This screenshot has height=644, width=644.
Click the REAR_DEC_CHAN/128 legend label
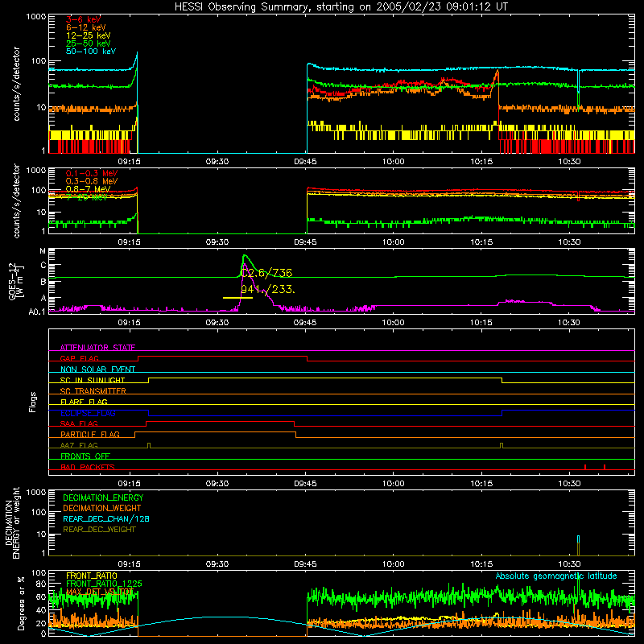[106, 518]
